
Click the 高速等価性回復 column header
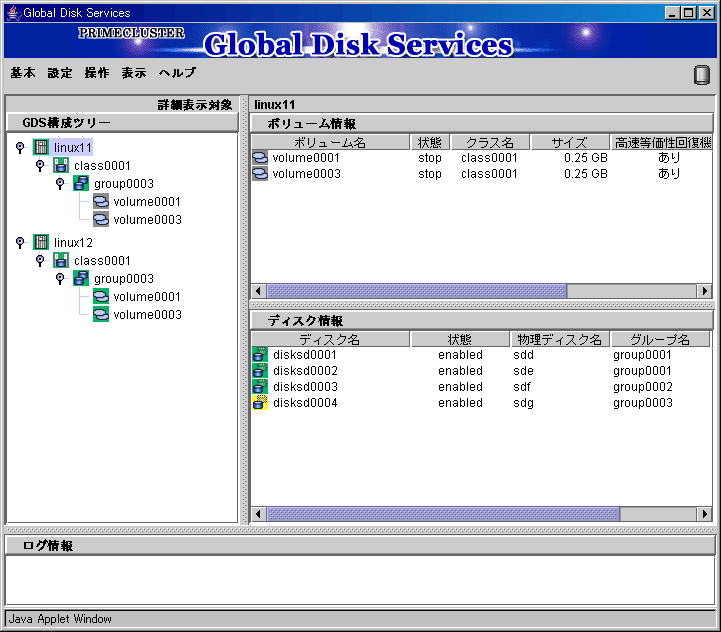click(x=662, y=143)
